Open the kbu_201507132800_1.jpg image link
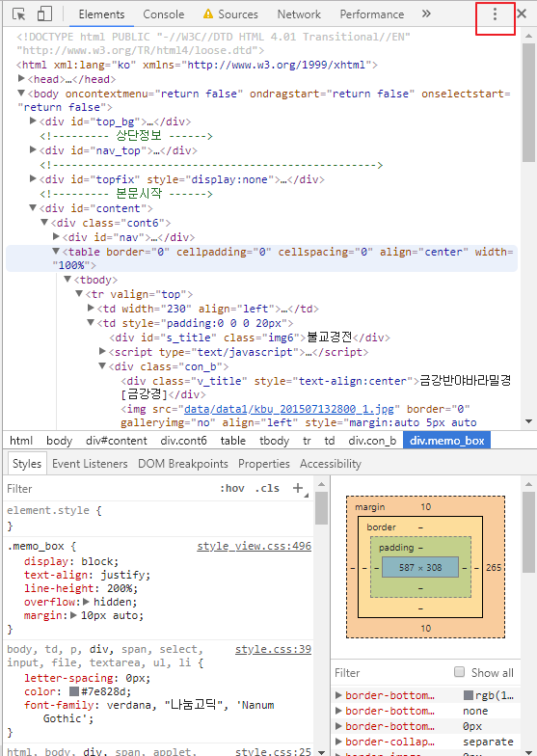 (289, 409)
